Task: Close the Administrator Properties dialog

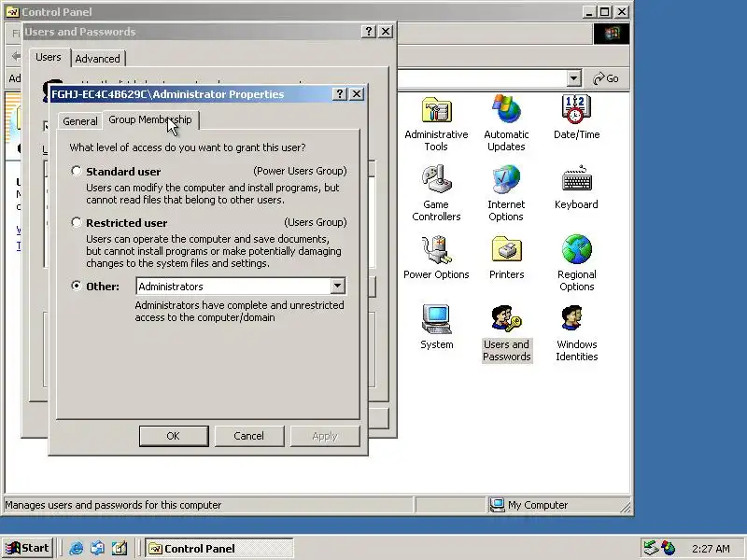Action: tap(357, 94)
